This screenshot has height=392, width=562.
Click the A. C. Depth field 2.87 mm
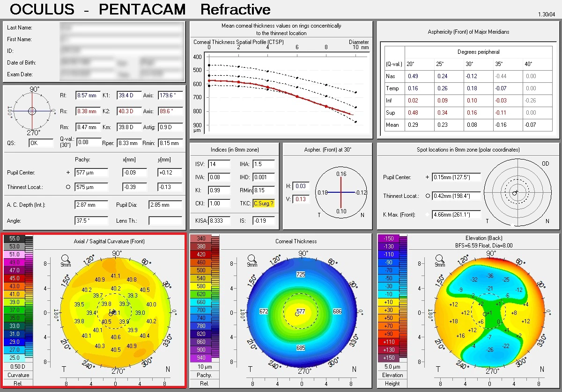(x=91, y=205)
